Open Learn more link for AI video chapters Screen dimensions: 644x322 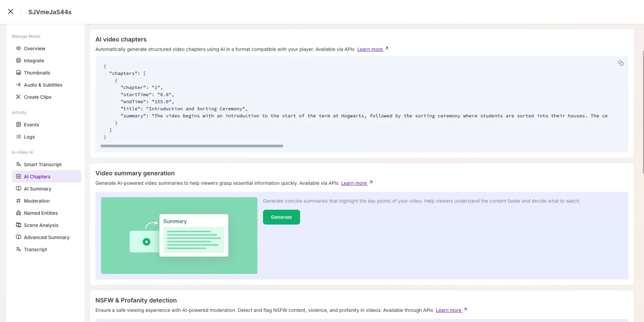click(373, 49)
